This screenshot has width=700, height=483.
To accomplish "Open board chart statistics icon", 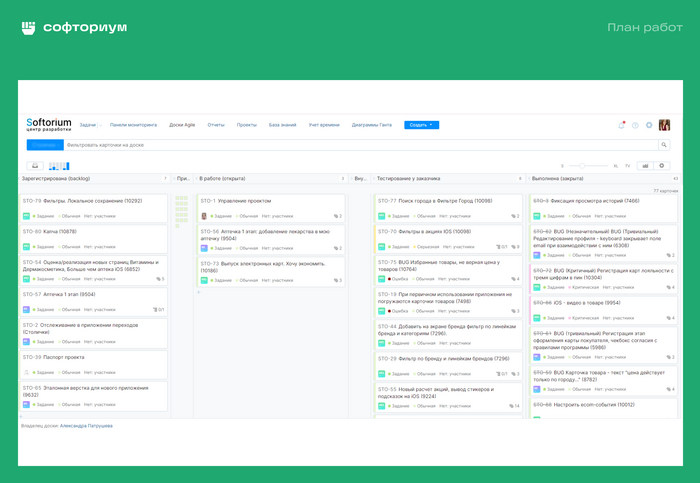I will (645, 165).
